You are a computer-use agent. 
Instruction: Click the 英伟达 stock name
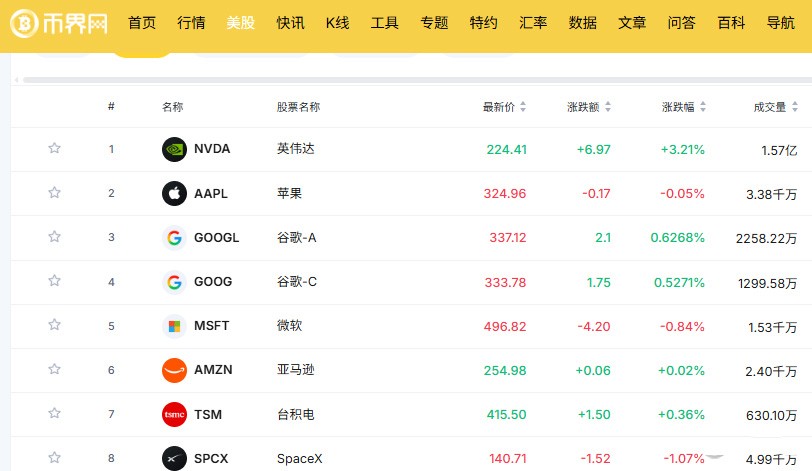click(295, 149)
